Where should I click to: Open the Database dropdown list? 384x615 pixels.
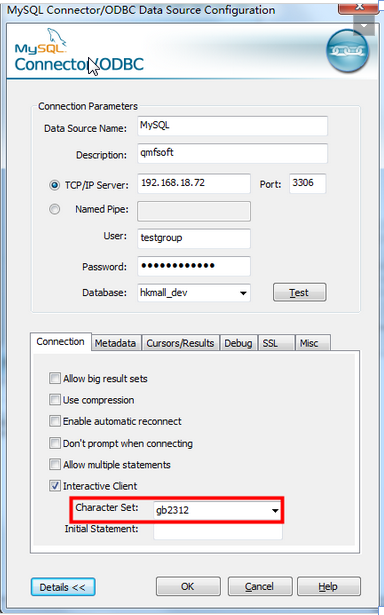(243, 293)
